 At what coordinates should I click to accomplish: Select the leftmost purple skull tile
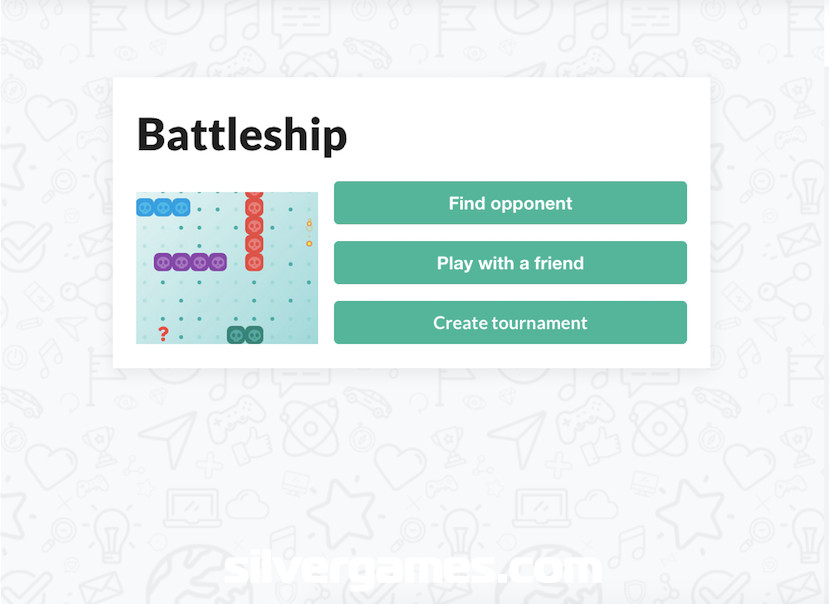tap(163, 262)
